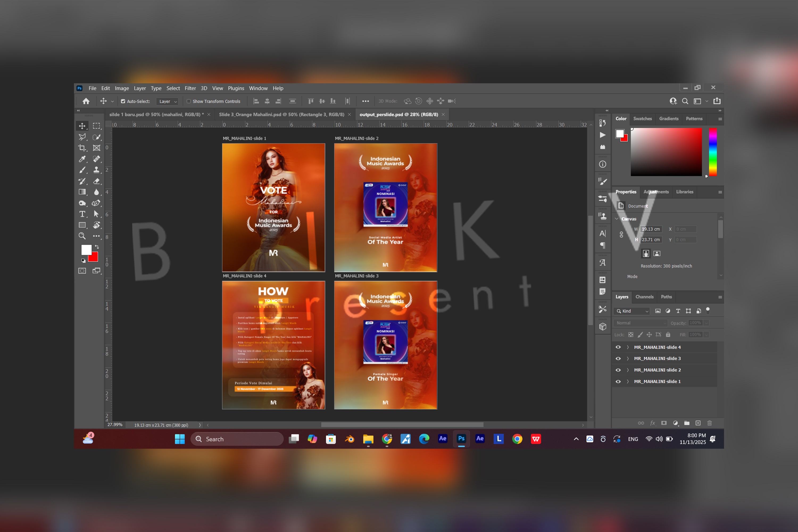Click the Windows Start button
The image size is (798, 532).
pos(180,439)
